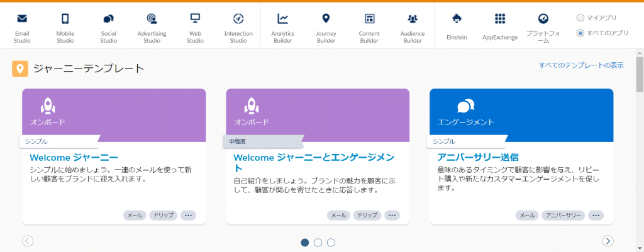Click ドリップ tag on Welcome ジャーニー card
Image resolution: width=644 pixels, height=252 pixels.
[x=163, y=216]
